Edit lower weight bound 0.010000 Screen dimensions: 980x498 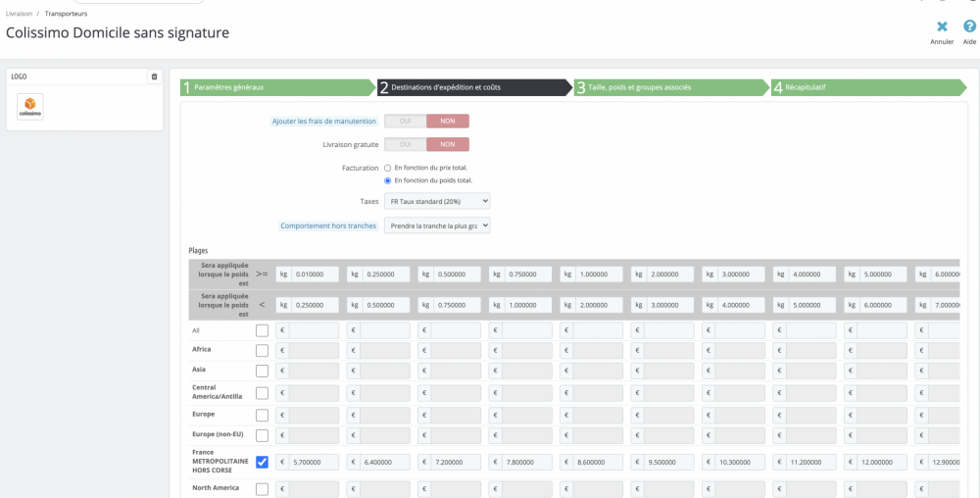point(315,274)
